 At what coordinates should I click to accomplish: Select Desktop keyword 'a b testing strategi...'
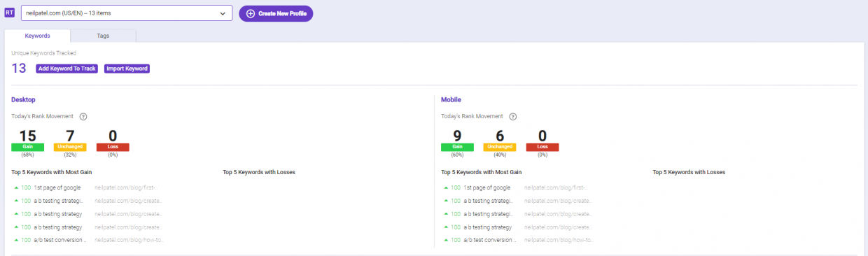coord(59,201)
